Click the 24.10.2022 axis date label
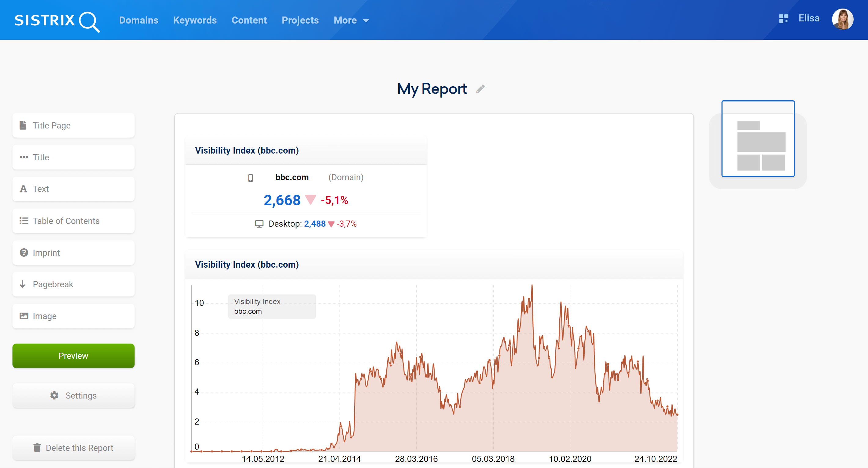Screen dimensions: 868x468 click(x=655, y=459)
